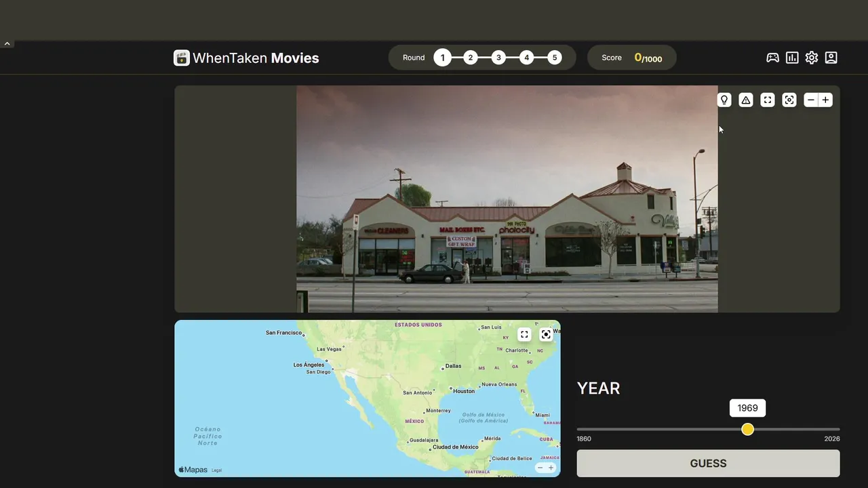The width and height of the screenshot is (868, 488).
Task: Click the score 0/1000 display
Action: [x=648, y=58]
